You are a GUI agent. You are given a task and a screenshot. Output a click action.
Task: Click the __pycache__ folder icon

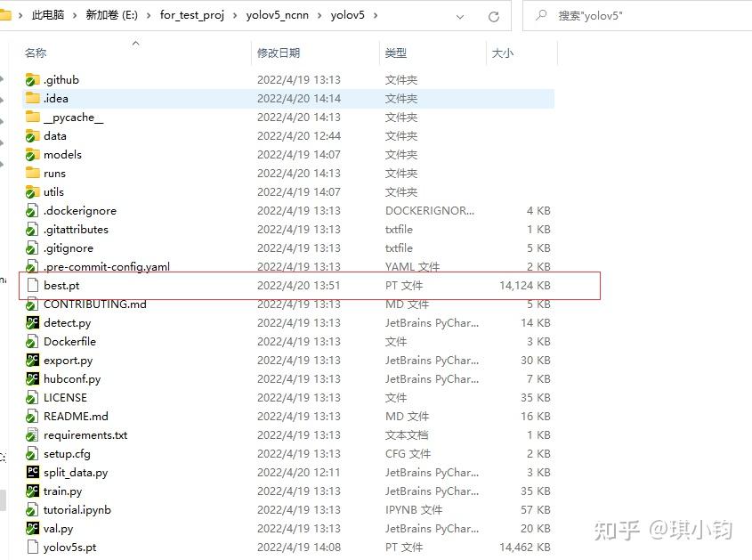[x=33, y=118]
